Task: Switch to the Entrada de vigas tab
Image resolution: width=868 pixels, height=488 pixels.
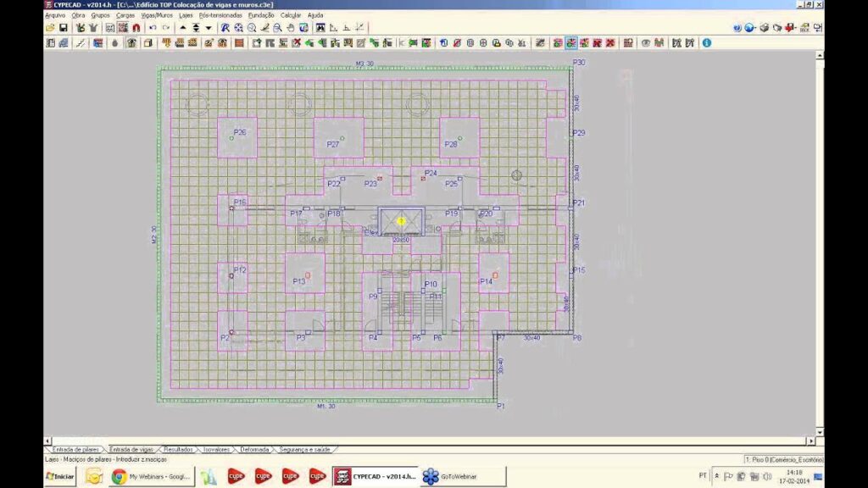Action: (131, 449)
